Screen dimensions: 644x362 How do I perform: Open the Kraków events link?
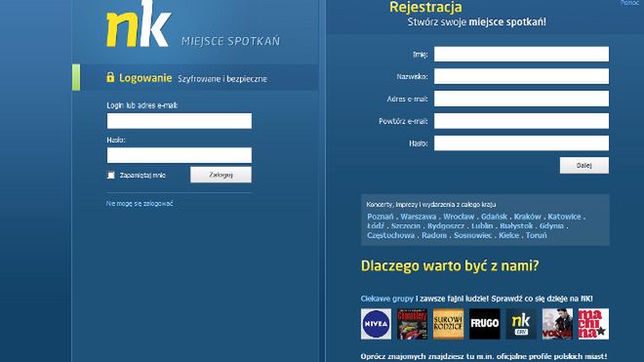pos(527,217)
